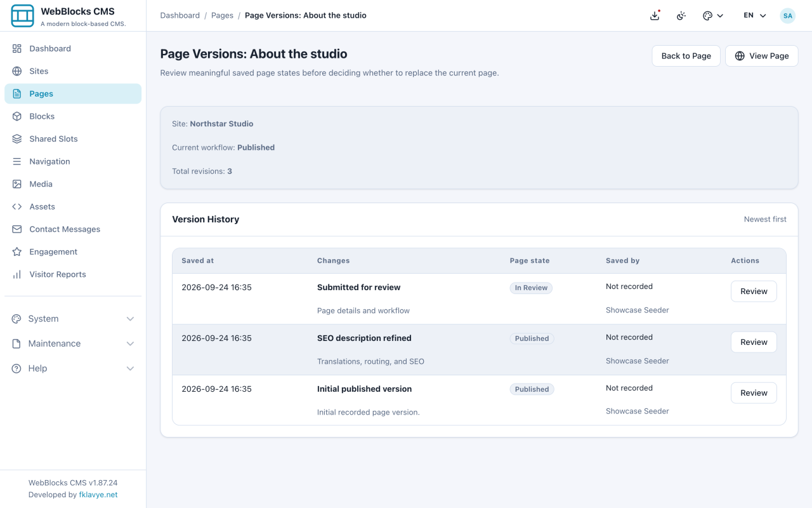Click the View Page button
Image resolution: width=812 pixels, height=508 pixels.
coord(762,56)
